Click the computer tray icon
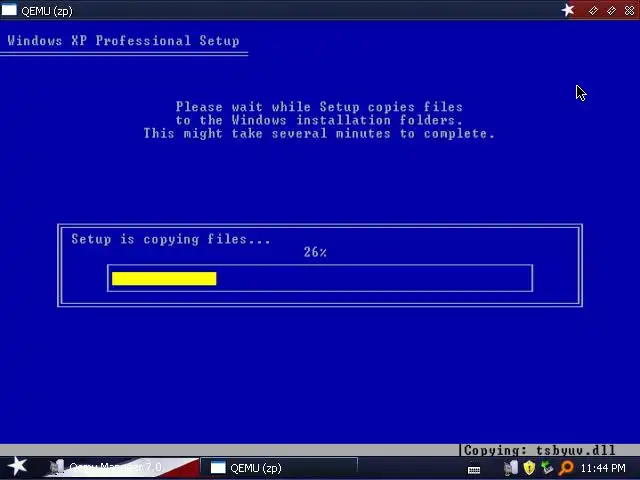 click(511, 468)
